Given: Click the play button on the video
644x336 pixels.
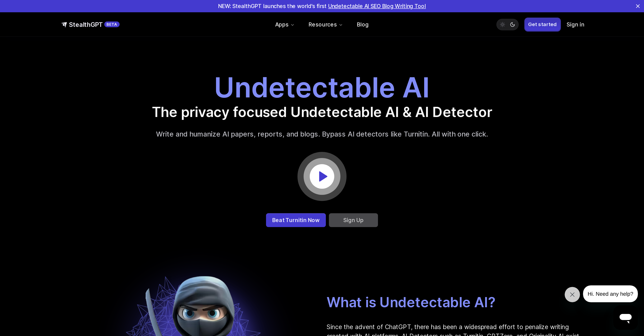Looking at the screenshot, I should click(322, 176).
